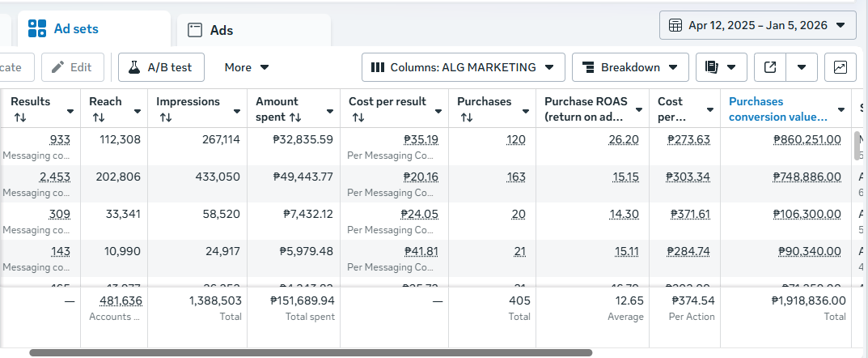
Task: Open the charts view icon
Action: [x=840, y=67]
